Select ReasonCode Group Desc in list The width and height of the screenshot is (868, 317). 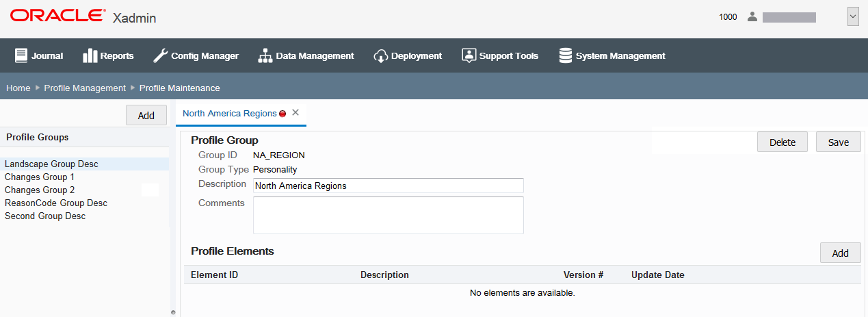(56, 203)
